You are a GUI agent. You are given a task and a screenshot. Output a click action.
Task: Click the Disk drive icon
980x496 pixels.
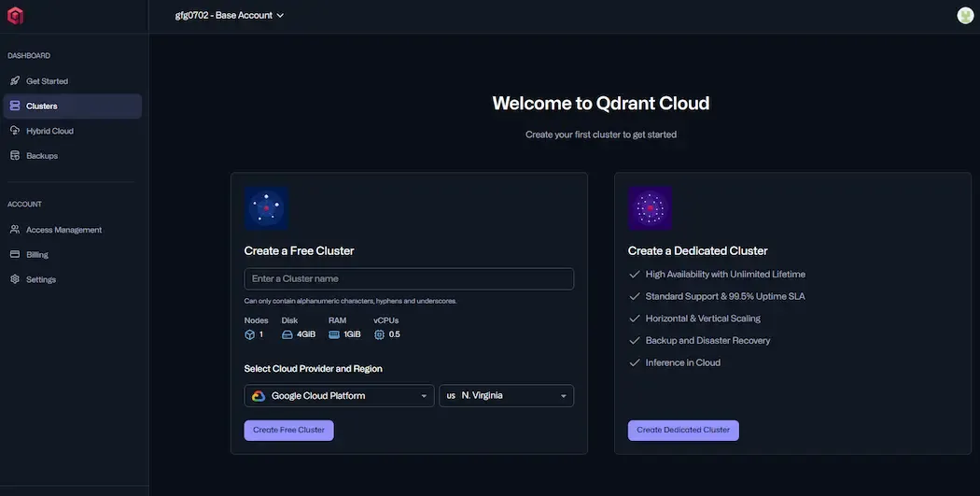(x=287, y=334)
